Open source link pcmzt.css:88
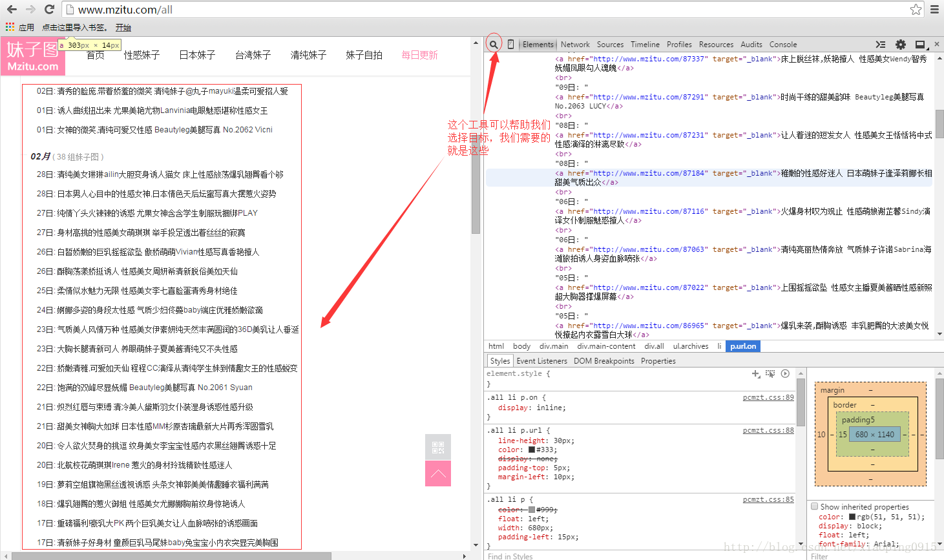Screen dimensions: 944x560 coord(768,430)
